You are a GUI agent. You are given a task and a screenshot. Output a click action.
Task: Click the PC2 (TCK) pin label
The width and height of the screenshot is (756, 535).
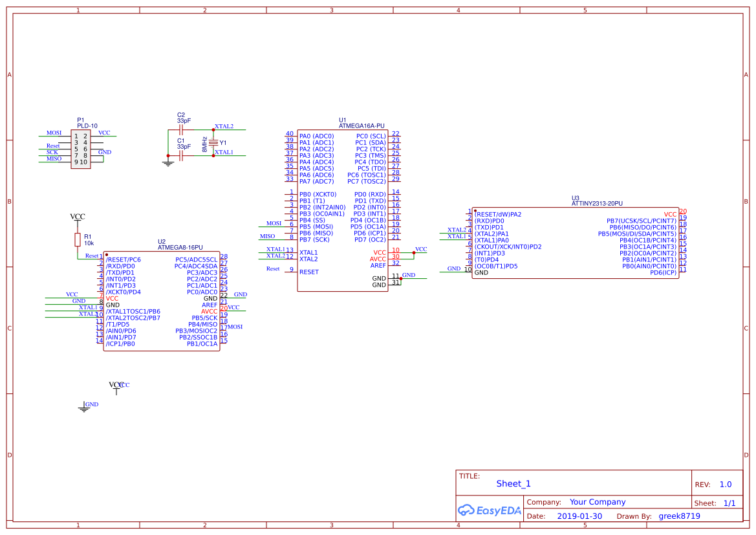click(371, 149)
